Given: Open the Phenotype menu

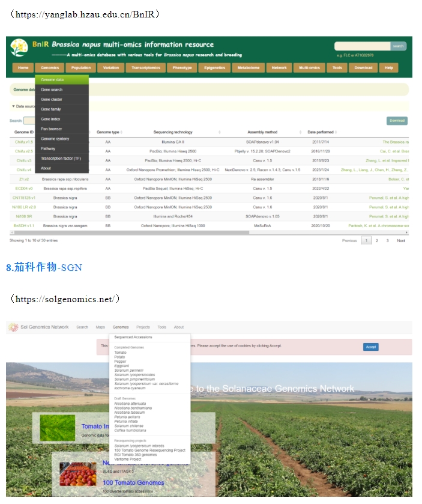Looking at the screenshot, I should [182, 68].
